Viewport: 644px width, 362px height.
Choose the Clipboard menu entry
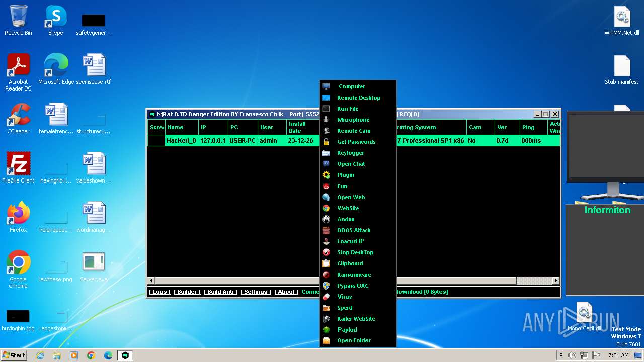[x=358, y=263]
